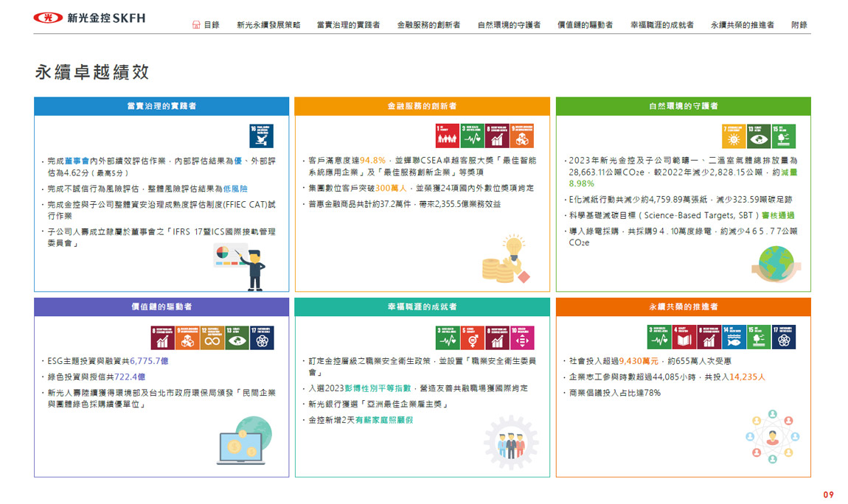Image resolution: width=848 pixels, height=504 pixels.
Task: Click the SDG 4 quality education book icon
Action: [x=684, y=337]
